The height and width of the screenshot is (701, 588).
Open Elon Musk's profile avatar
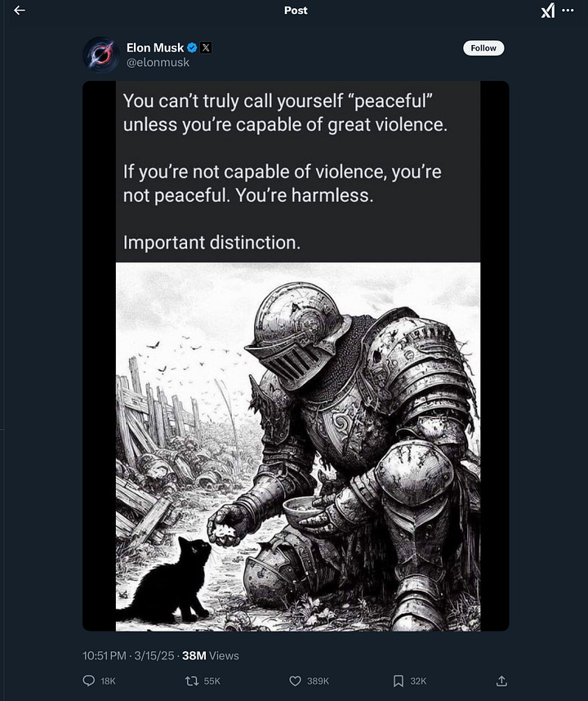101,55
